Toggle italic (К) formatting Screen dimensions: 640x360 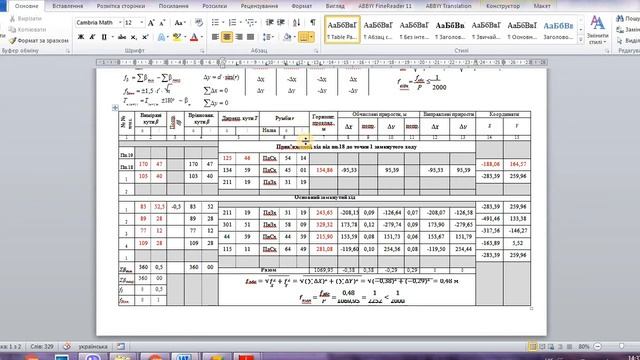coord(92,37)
